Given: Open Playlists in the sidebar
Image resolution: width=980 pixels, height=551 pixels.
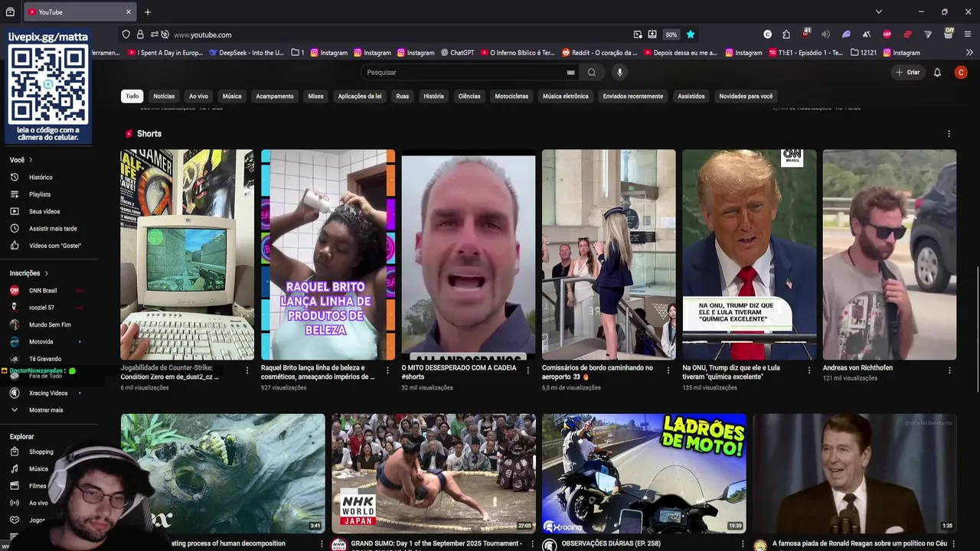Looking at the screenshot, I should pyautogui.click(x=40, y=194).
